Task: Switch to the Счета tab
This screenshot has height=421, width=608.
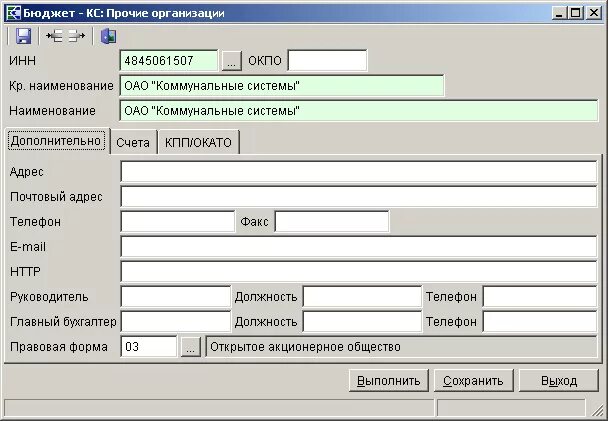Action: tap(133, 142)
